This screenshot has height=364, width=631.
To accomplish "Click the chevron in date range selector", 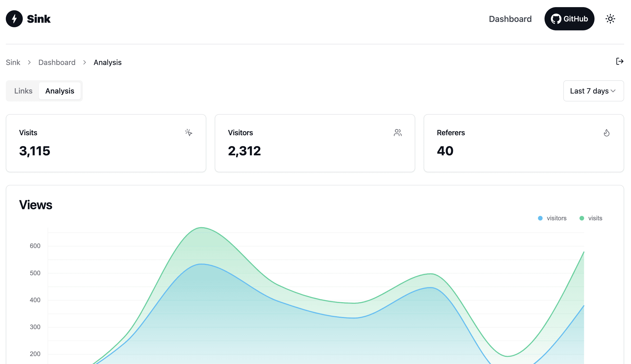I will click(x=613, y=91).
